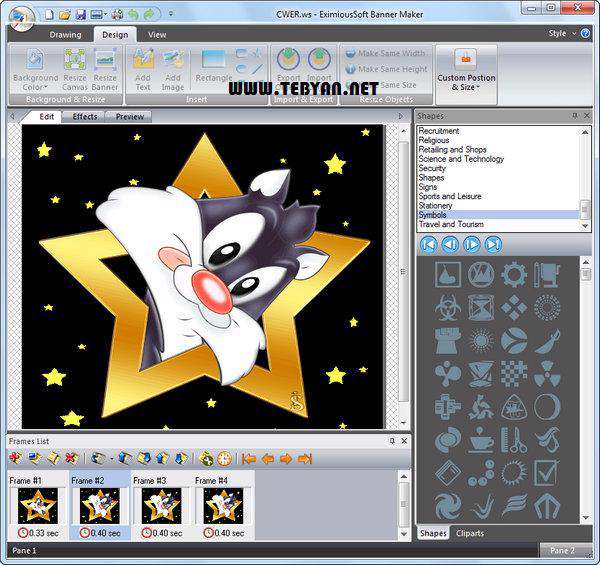Switch to Cliparts tab at panel bottom
600x565 pixels.
[x=470, y=533]
